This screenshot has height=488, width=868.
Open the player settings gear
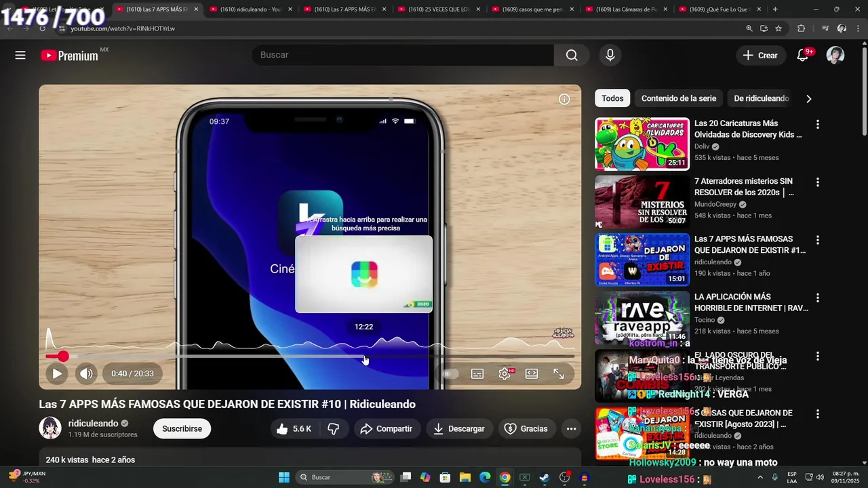(505, 373)
